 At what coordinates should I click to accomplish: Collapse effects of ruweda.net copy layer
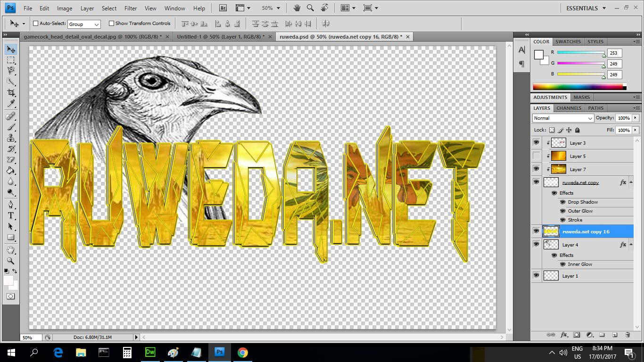tap(631, 182)
